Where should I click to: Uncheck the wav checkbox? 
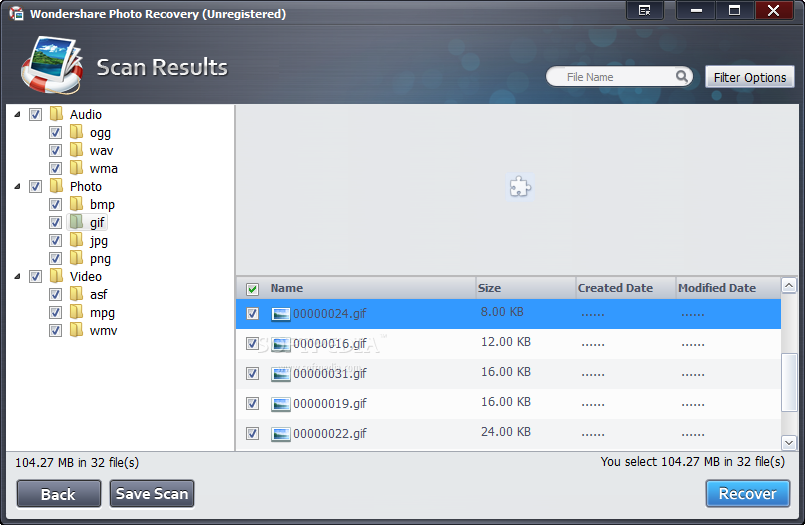click(x=55, y=150)
